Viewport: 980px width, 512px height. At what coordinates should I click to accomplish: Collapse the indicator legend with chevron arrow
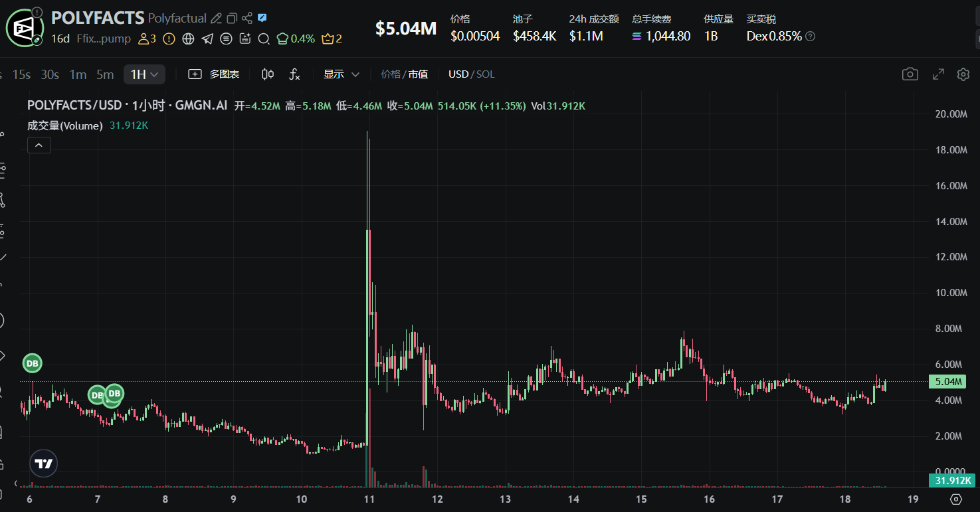coord(39,145)
